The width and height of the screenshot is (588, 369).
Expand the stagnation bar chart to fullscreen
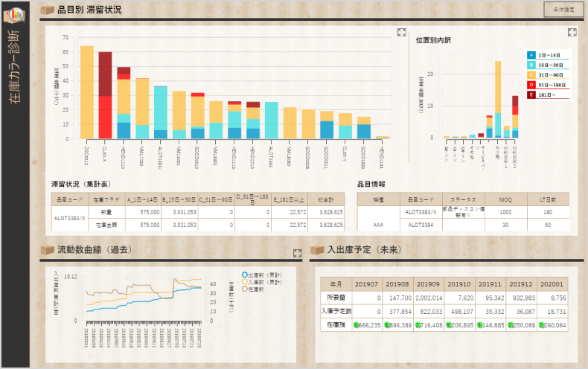click(402, 32)
